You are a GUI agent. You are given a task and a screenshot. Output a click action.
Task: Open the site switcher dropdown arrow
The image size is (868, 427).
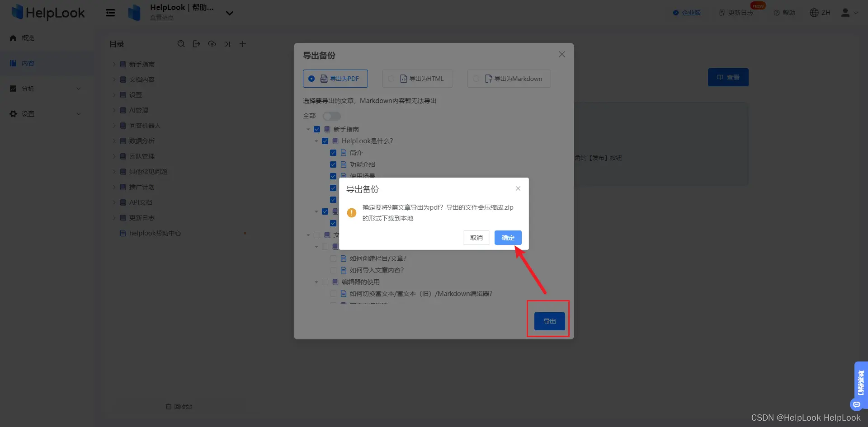coord(230,13)
